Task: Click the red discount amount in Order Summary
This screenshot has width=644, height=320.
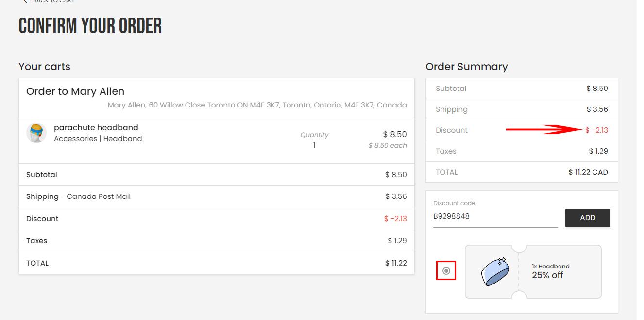Action: 596,130
